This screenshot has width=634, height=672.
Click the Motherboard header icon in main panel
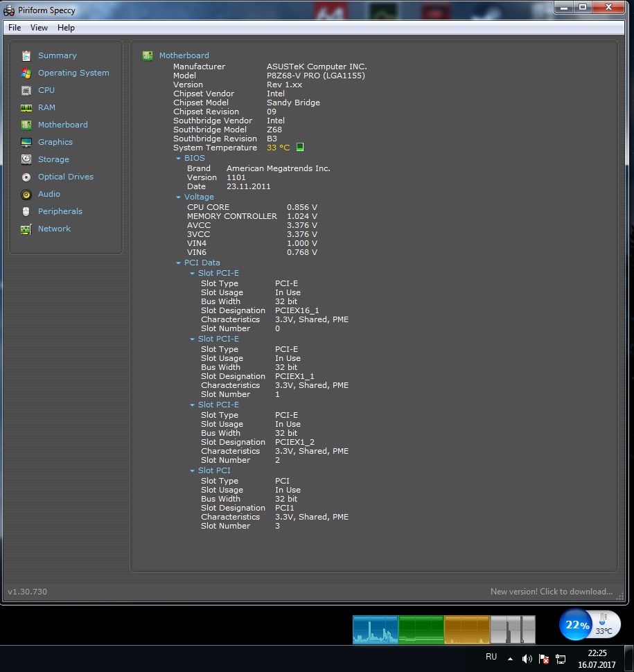148,55
